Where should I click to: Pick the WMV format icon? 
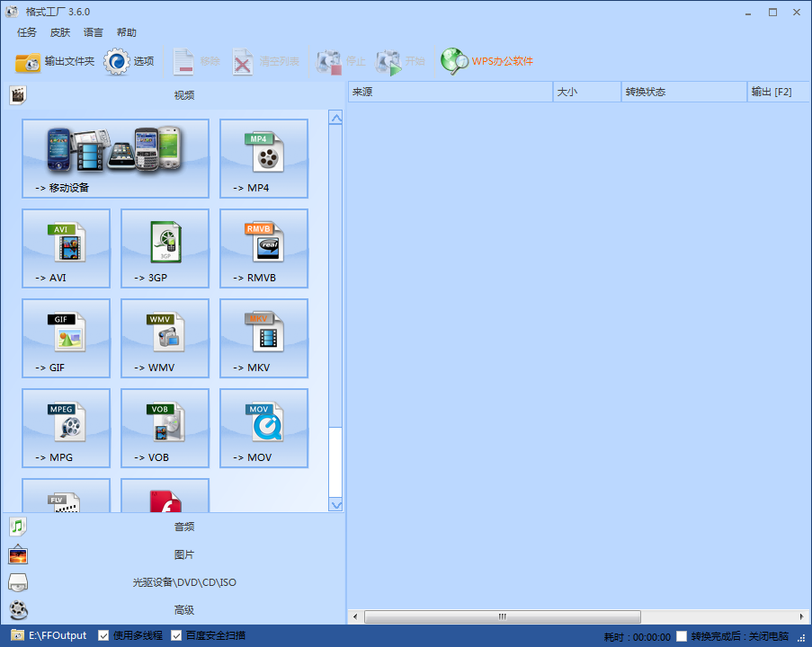point(165,338)
